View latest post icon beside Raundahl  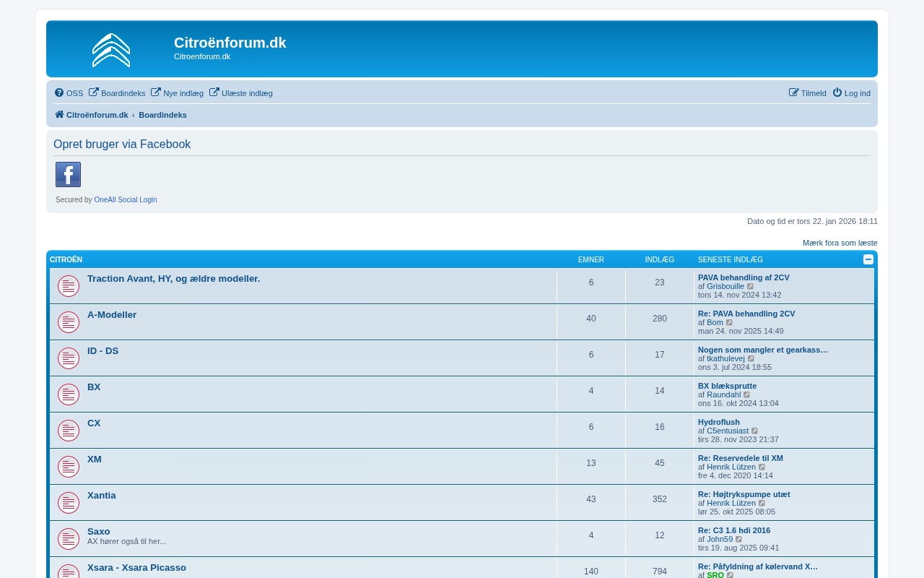[x=747, y=395]
